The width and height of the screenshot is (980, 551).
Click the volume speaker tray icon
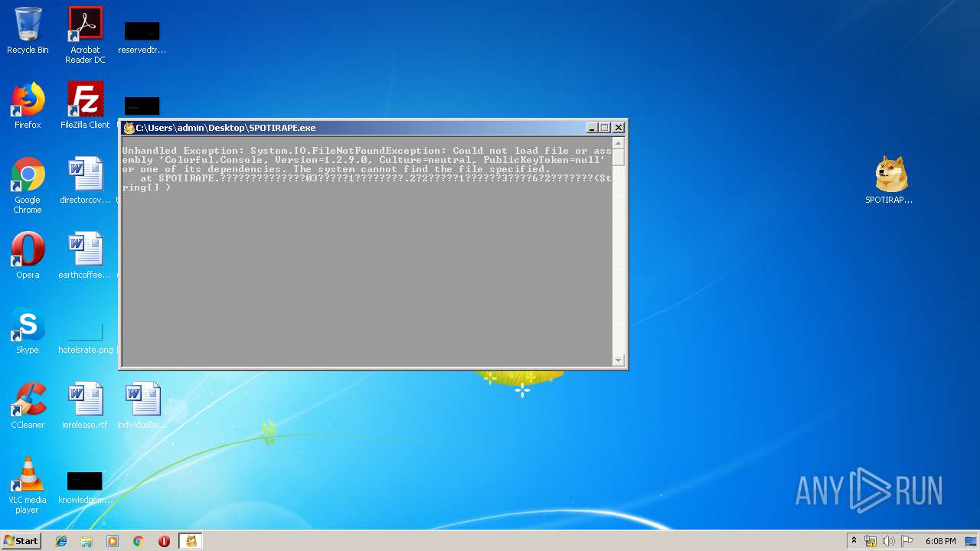(889, 541)
